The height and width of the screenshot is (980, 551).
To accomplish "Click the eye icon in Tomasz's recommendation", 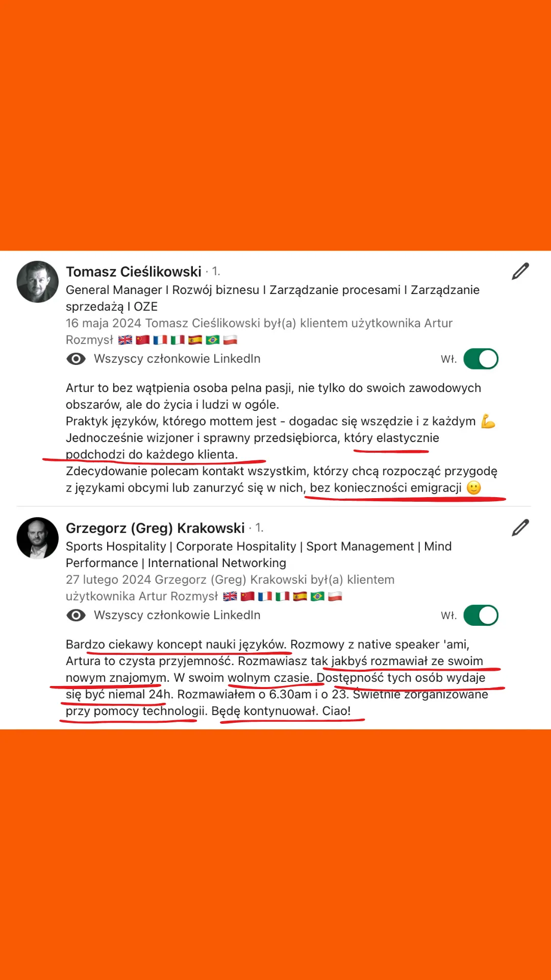I will (x=76, y=359).
